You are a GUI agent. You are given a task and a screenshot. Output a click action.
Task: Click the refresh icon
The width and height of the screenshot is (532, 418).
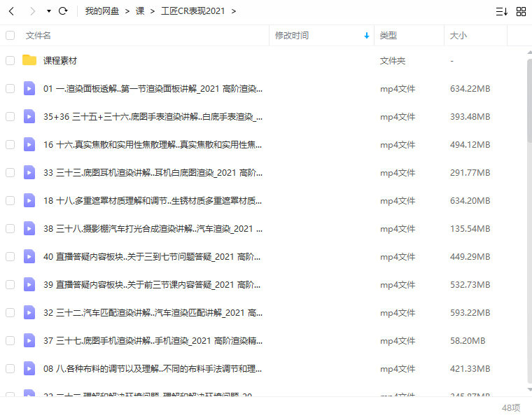tap(63, 11)
